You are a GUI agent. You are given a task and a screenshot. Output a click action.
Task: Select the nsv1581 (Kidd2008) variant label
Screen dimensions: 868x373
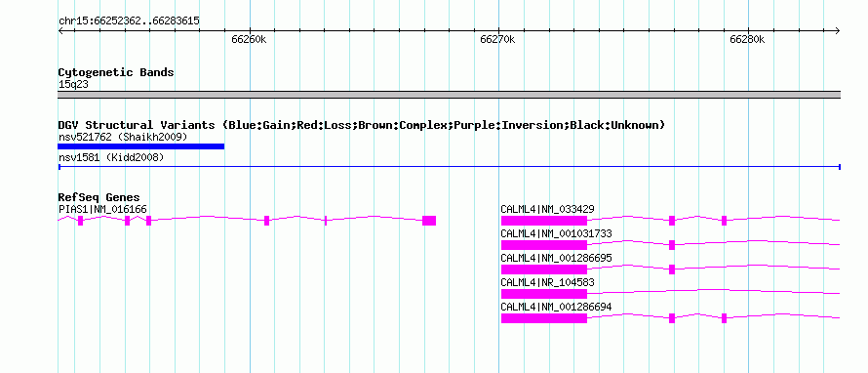click(111, 157)
